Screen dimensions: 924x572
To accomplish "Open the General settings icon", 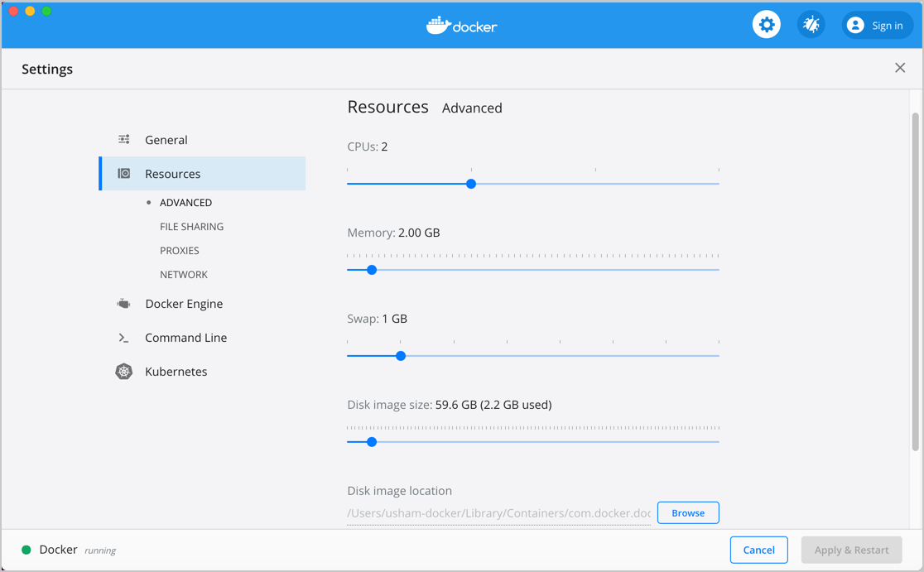I will pyautogui.click(x=124, y=140).
